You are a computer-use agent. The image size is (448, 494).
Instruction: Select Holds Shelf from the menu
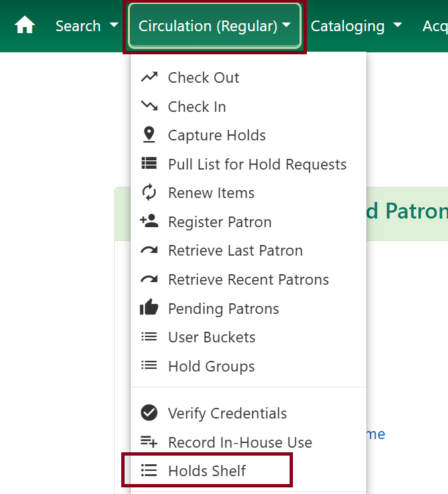click(x=207, y=471)
